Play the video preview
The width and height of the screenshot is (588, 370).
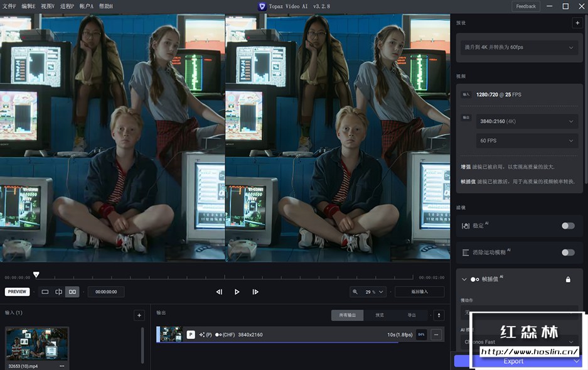tap(237, 291)
